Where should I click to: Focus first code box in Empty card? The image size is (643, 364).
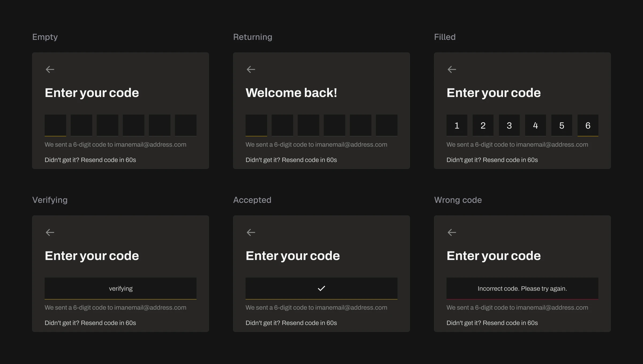[x=55, y=125]
